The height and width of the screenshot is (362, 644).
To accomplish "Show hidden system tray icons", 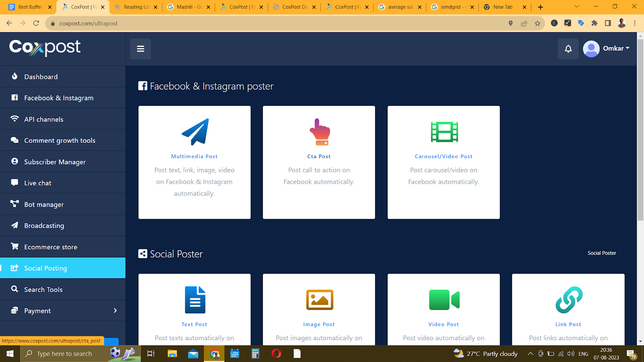I will point(530,354).
